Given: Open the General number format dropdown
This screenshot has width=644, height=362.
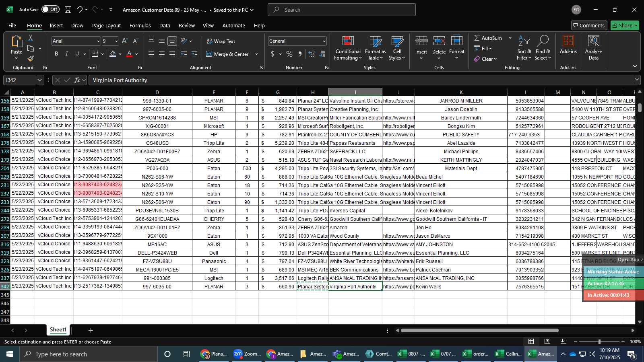Looking at the screenshot, I should pos(324,41).
